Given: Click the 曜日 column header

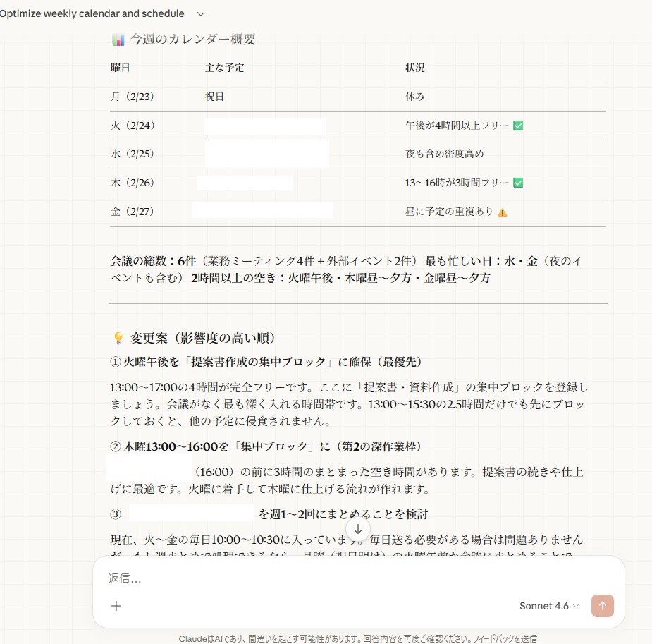Looking at the screenshot, I should coord(120,68).
